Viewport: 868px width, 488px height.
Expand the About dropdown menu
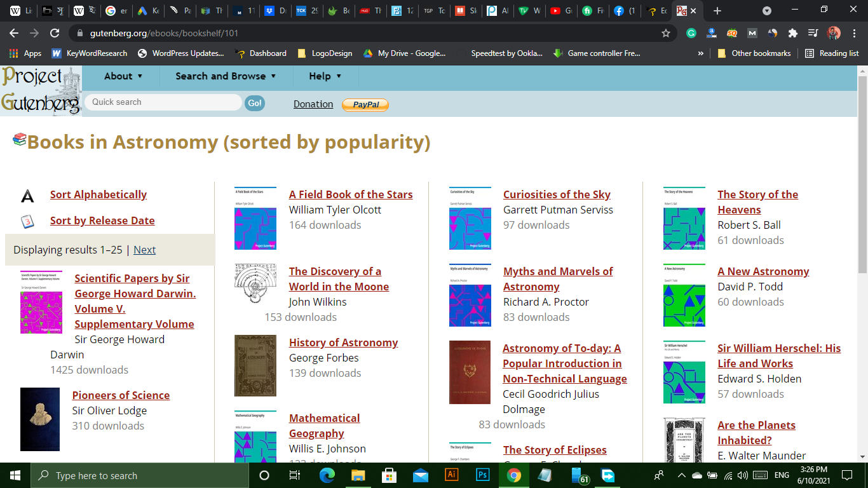coord(123,76)
